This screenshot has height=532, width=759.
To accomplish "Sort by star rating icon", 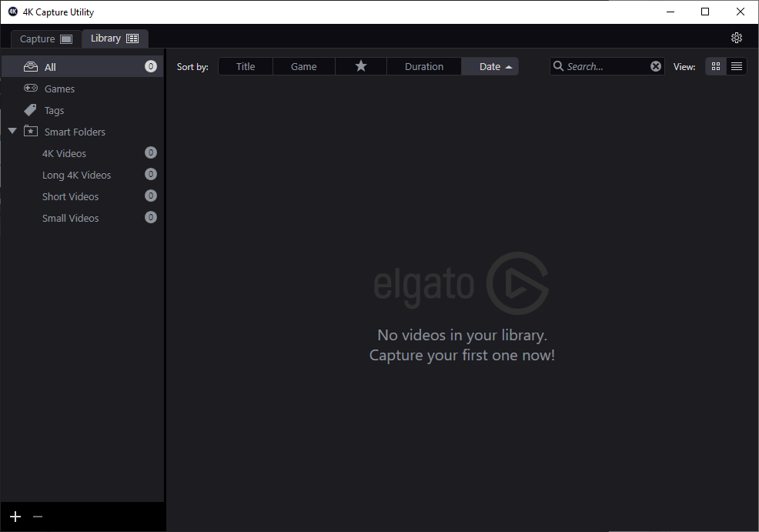I will (x=361, y=66).
